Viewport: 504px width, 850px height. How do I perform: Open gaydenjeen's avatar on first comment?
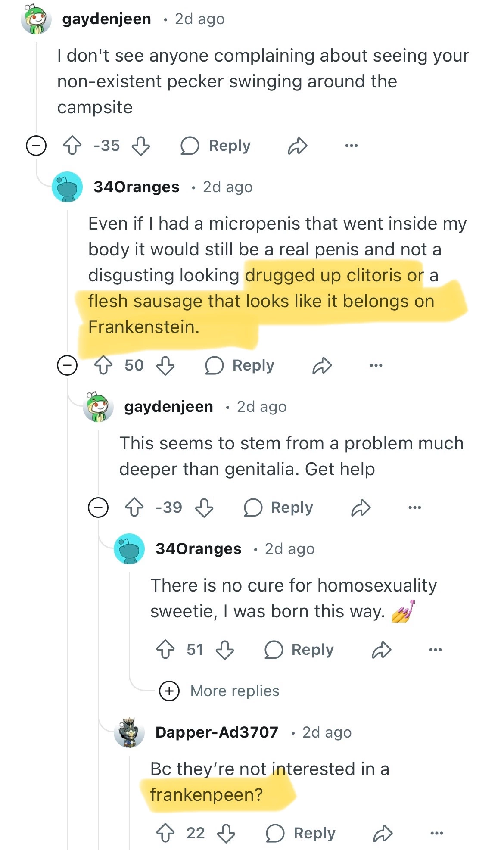click(x=36, y=19)
